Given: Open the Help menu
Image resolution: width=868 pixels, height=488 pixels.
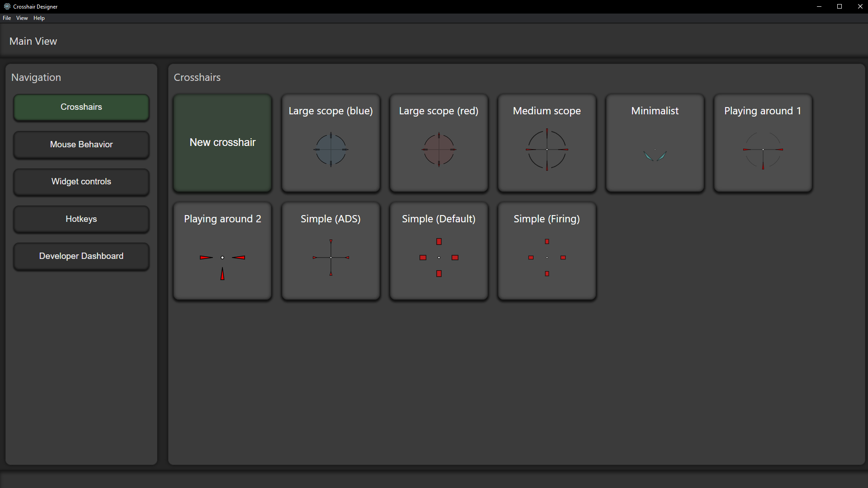Looking at the screenshot, I should (x=39, y=18).
